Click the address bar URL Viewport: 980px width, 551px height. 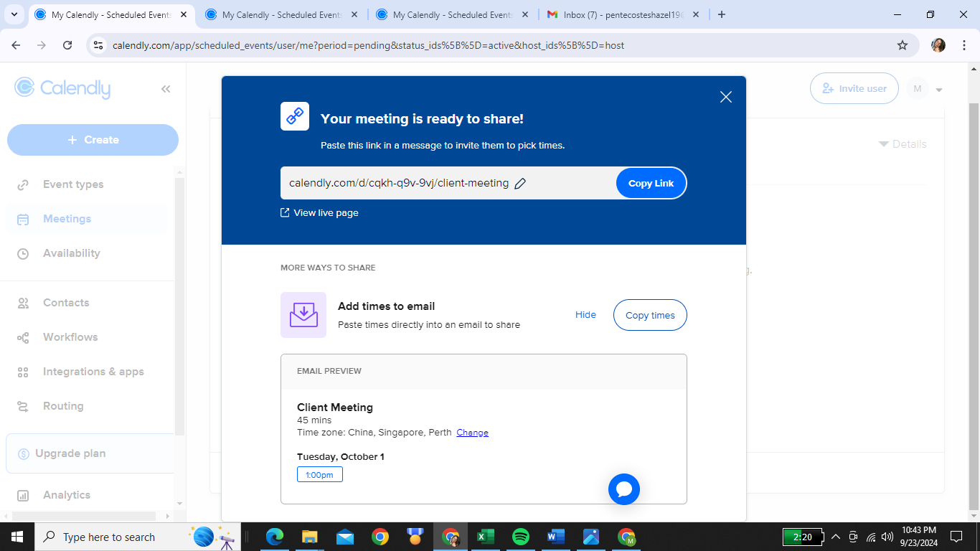[369, 45]
